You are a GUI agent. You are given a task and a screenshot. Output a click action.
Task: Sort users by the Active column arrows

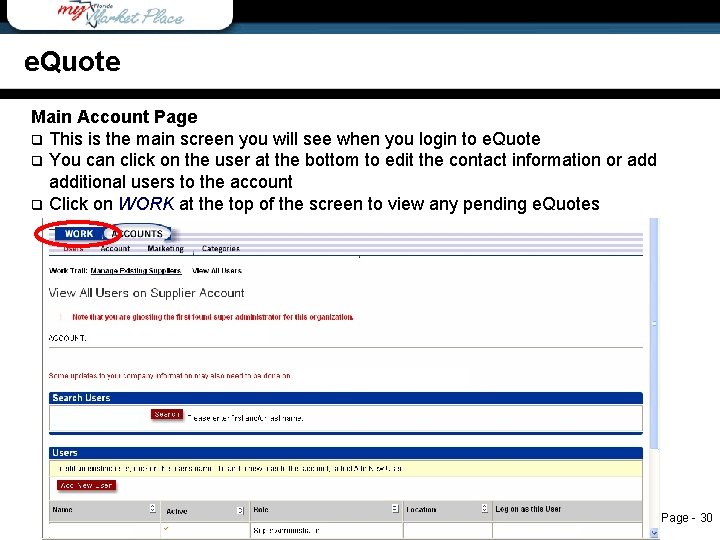(240, 511)
